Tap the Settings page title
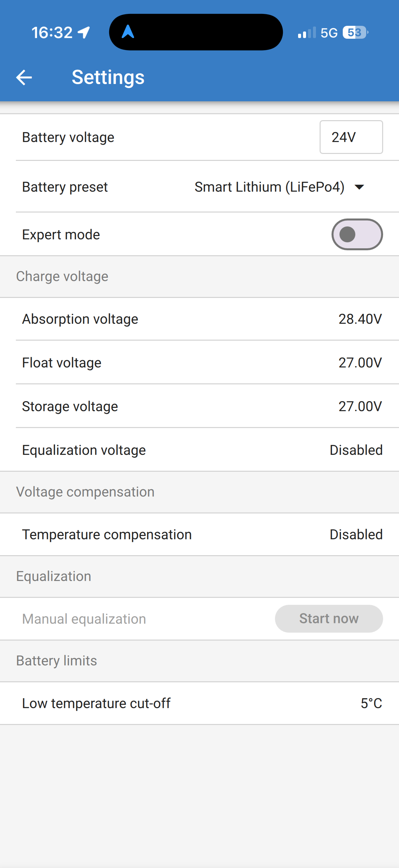The width and height of the screenshot is (399, 868). [108, 77]
